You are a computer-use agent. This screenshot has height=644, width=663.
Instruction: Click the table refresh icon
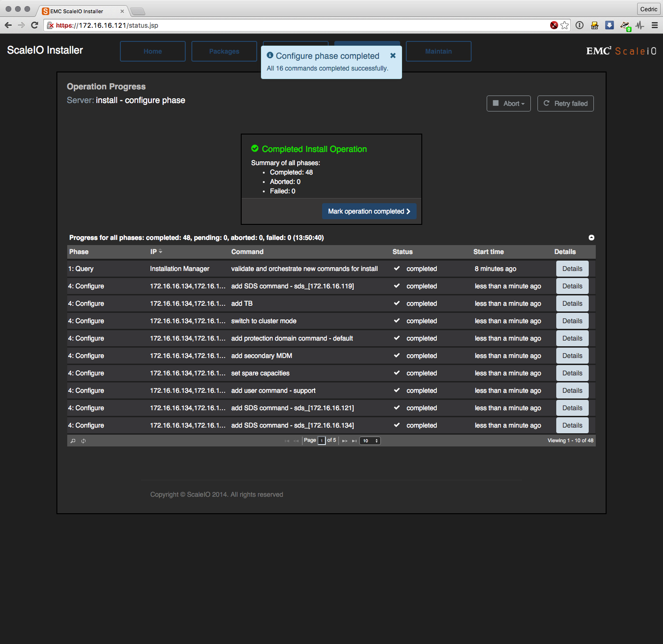click(x=83, y=441)
